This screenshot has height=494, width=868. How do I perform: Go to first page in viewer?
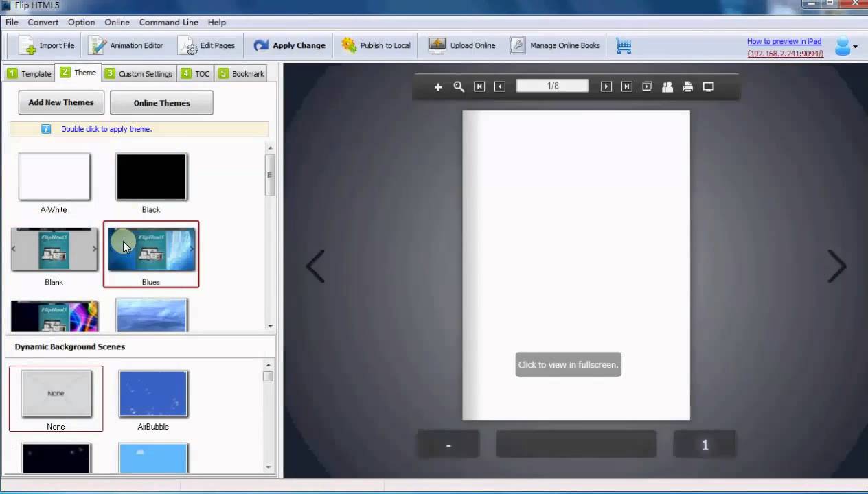(x=479, y=86)
